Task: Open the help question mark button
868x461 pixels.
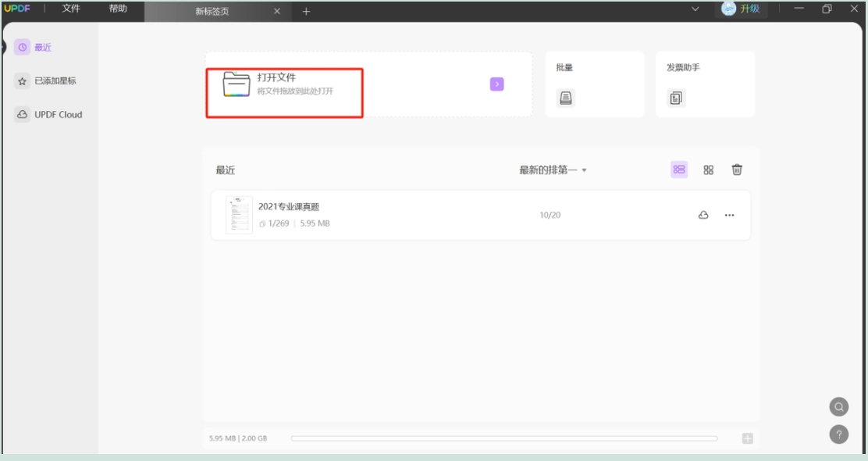Action: (838, 434)
